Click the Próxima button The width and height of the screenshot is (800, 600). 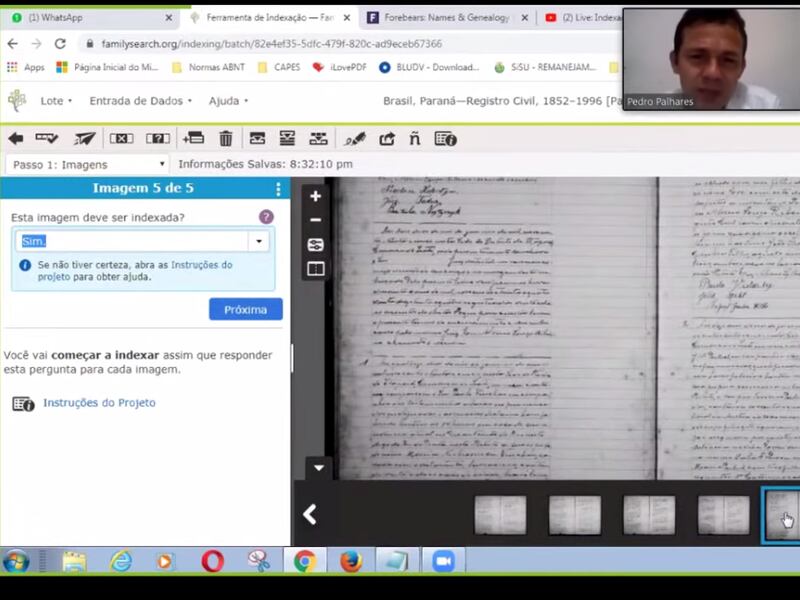[245, 309]
